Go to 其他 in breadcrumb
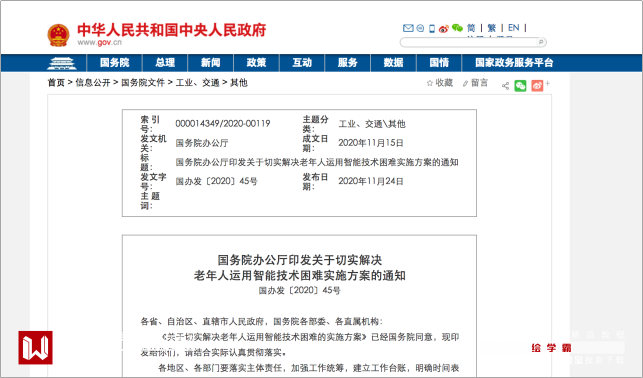 point(239,83)
